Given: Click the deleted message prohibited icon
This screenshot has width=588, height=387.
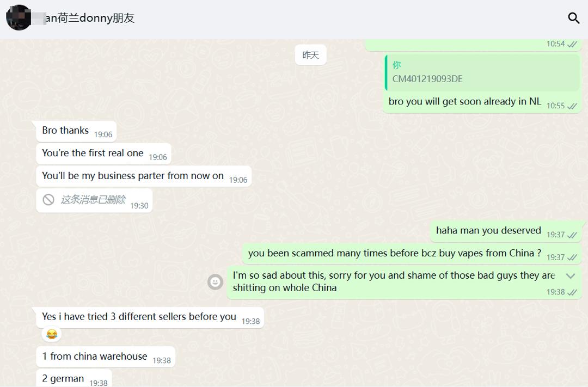Looking at the screenshot, I should (x=48, y=200).
